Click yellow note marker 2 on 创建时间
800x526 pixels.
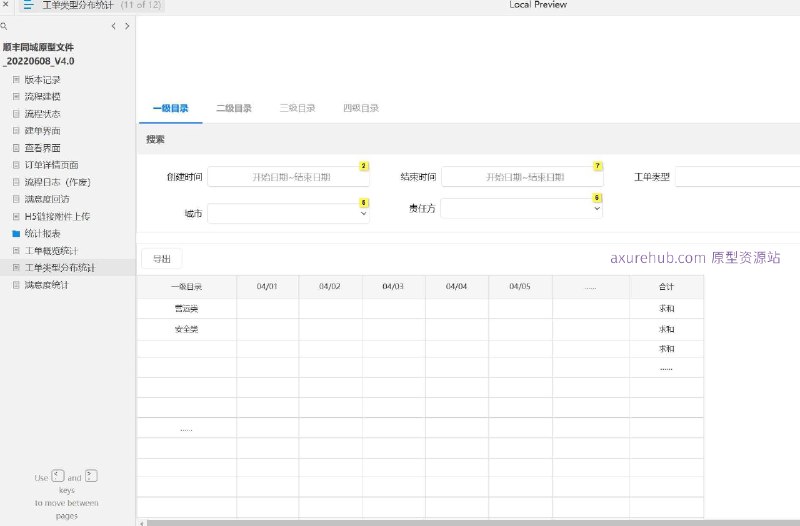pos(364,166)
